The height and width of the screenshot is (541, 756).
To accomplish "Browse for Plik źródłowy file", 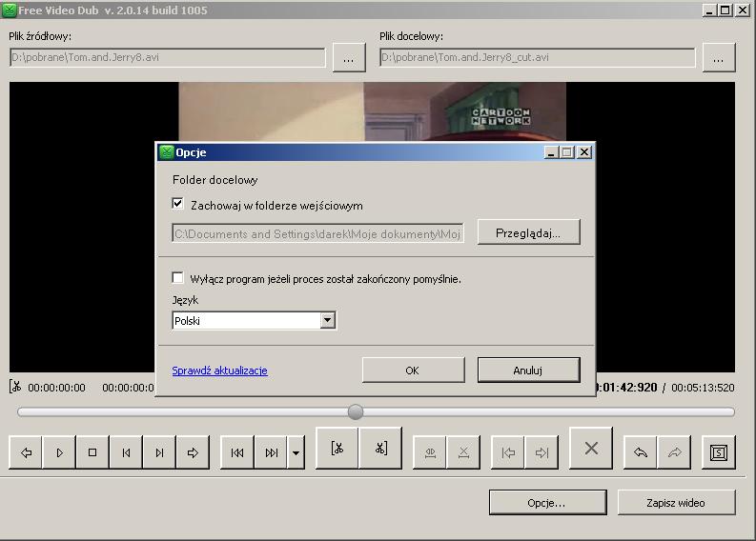I will click(349, 58).
